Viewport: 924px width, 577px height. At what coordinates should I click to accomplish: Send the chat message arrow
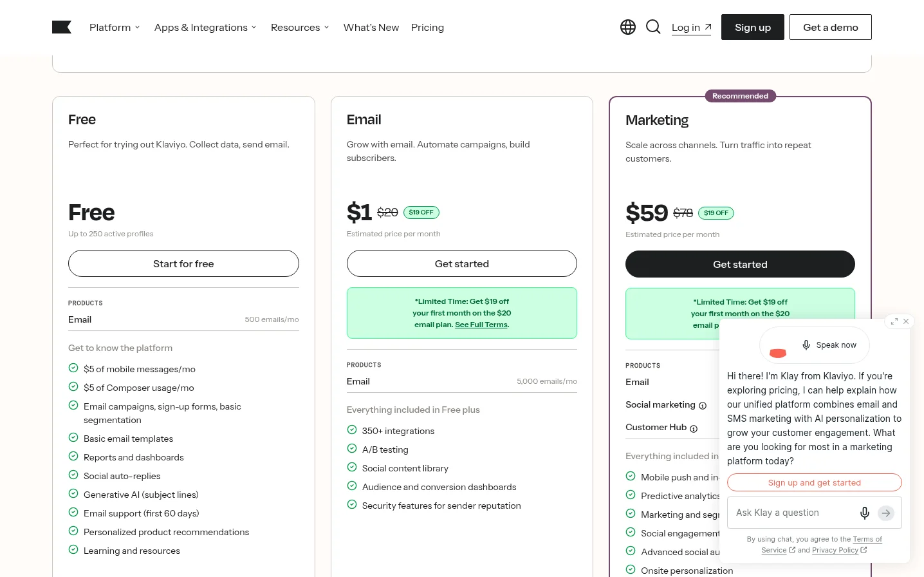886,513
